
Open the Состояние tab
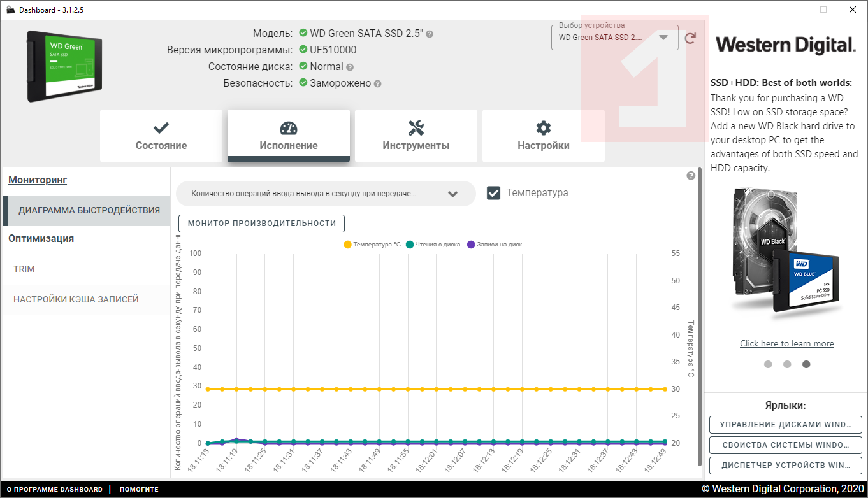click(161, 136)
